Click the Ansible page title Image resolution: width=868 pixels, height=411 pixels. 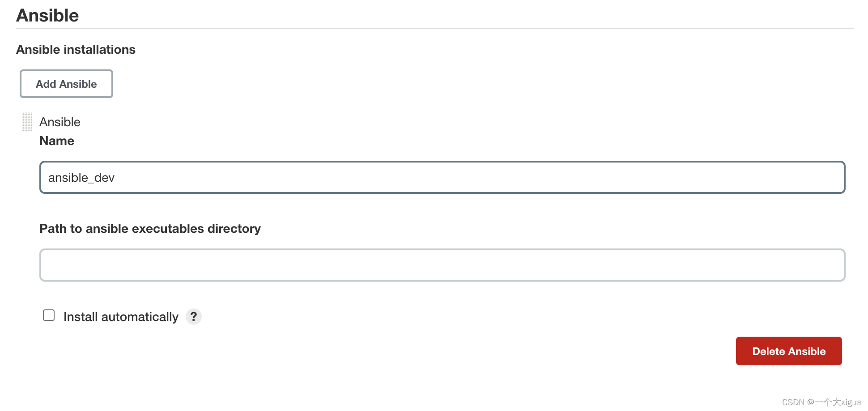pyautogui.click(x=47, y=15)
